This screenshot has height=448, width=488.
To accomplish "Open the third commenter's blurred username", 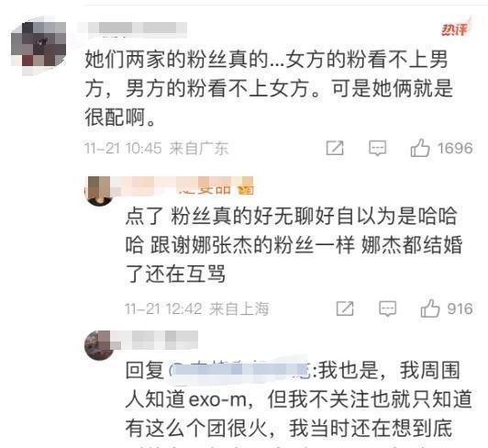I will [x=157, y=340].
